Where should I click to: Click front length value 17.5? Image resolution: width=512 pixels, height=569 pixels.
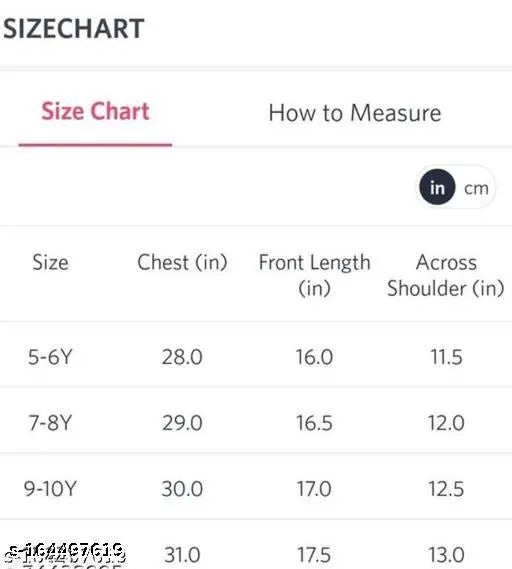coord(314,555)
